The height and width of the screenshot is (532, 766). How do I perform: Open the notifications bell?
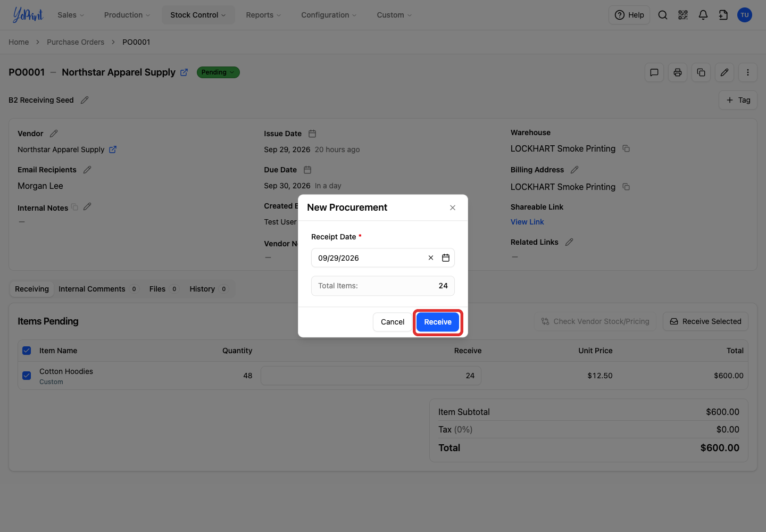pos(703,15)
